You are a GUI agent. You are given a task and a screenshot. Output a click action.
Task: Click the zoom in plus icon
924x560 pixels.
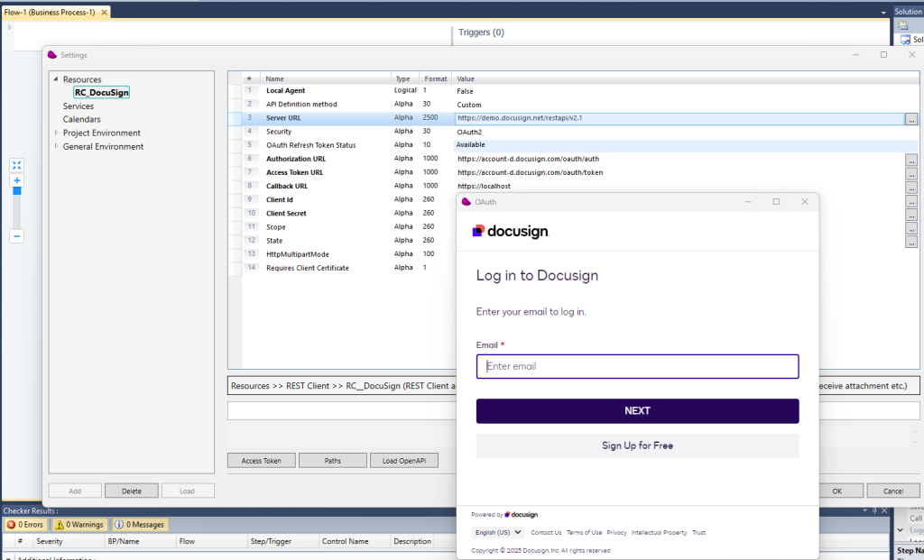coord(17,180)
